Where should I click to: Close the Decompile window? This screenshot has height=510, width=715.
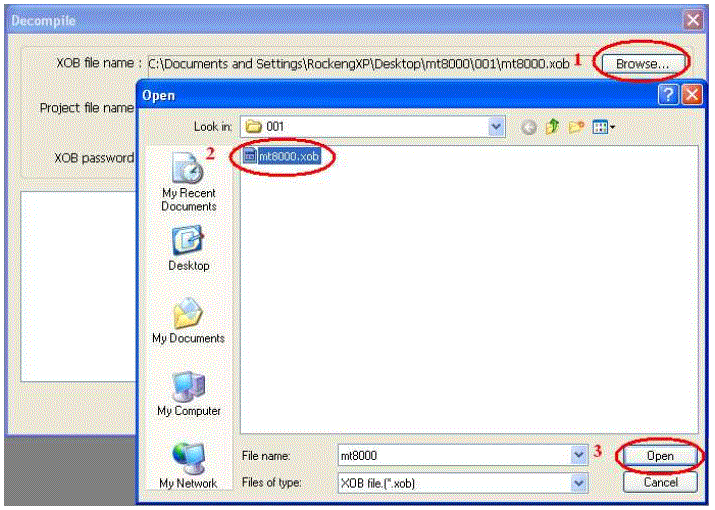pos(692,20)
